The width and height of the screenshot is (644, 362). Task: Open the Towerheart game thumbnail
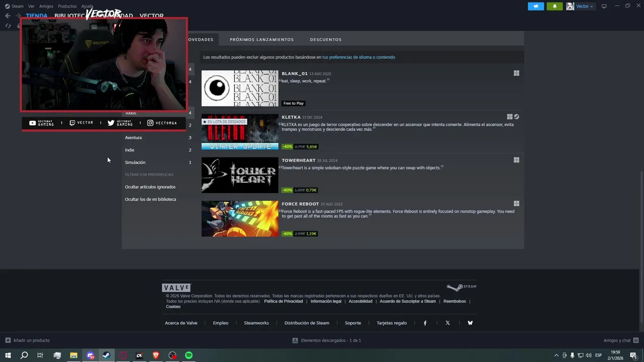pos(240,175)
